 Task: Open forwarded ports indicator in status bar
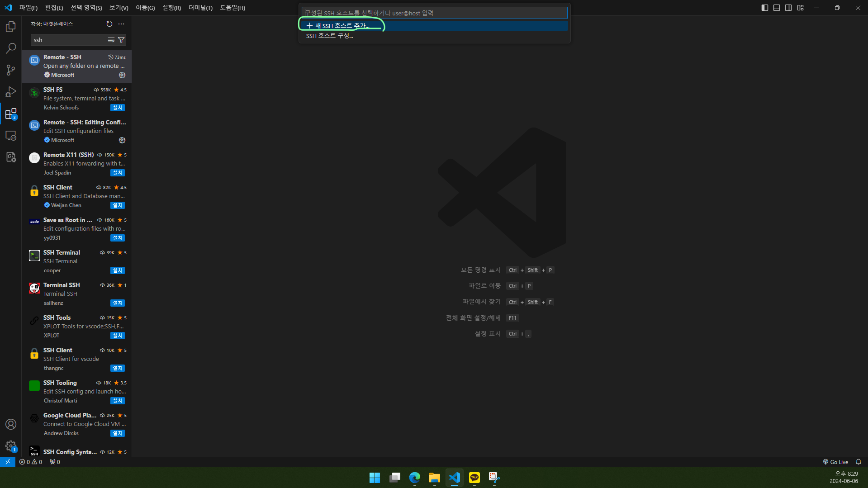click(x=55, y=462)
